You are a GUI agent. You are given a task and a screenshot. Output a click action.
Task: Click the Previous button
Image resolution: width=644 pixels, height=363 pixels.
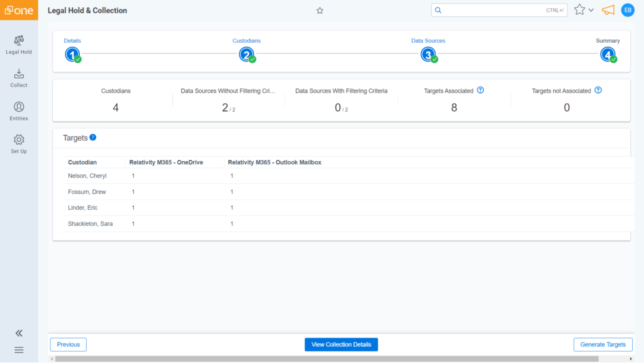pos(68,344)
